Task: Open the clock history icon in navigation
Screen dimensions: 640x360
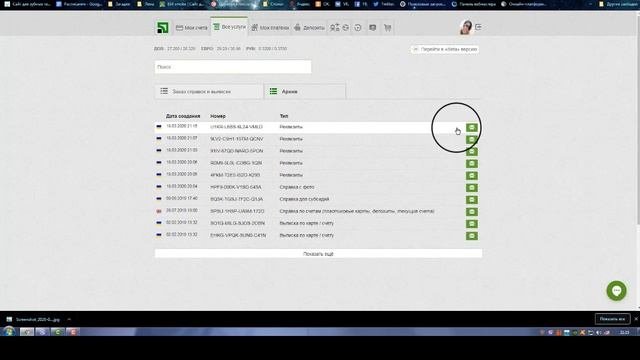Action: (358, 28)
